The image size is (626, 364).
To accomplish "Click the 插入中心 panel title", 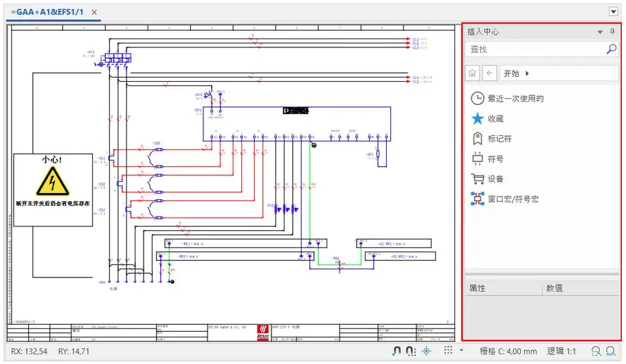I will point(482,32).
